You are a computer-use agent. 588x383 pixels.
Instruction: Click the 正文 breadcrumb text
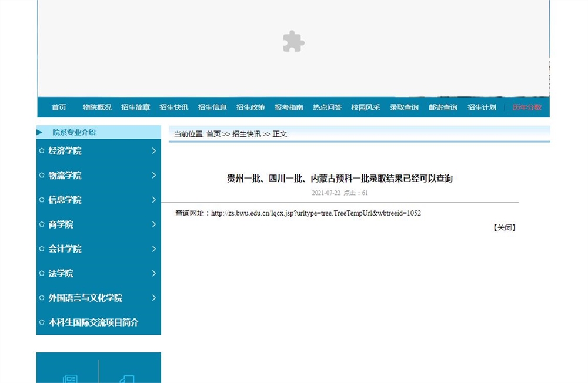[x=280, y=134]
